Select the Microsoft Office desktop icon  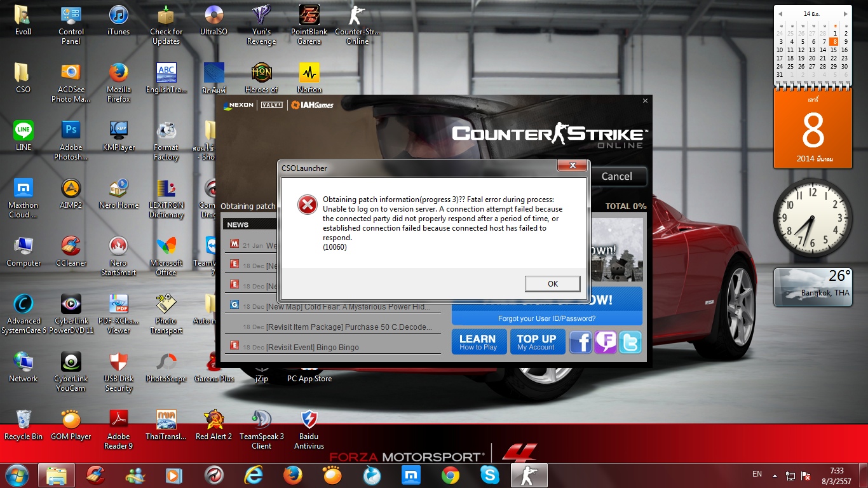[x=166, y=257]
